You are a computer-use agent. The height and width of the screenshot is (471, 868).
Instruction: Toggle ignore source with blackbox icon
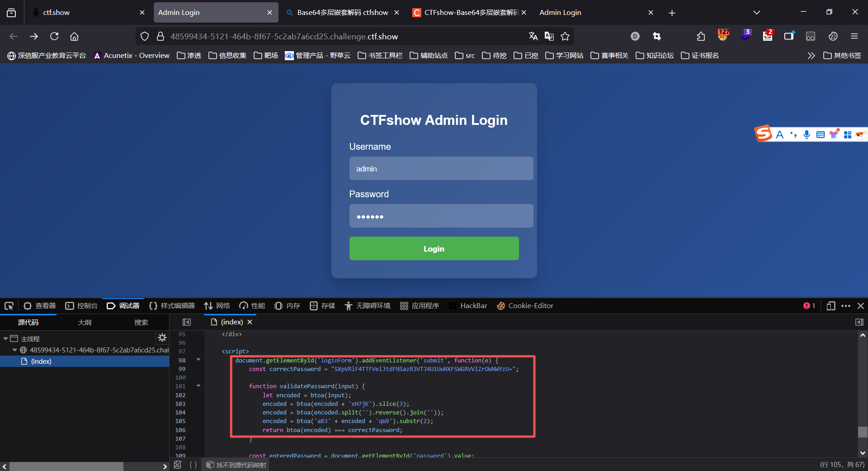coord(177,465)
